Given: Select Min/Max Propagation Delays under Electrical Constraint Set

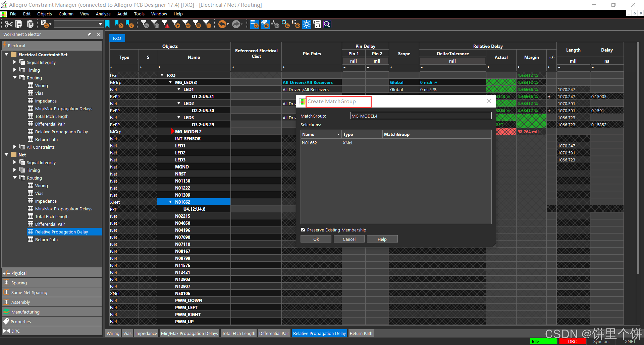Looking at the screenshot, I should [x=64, y=109].
